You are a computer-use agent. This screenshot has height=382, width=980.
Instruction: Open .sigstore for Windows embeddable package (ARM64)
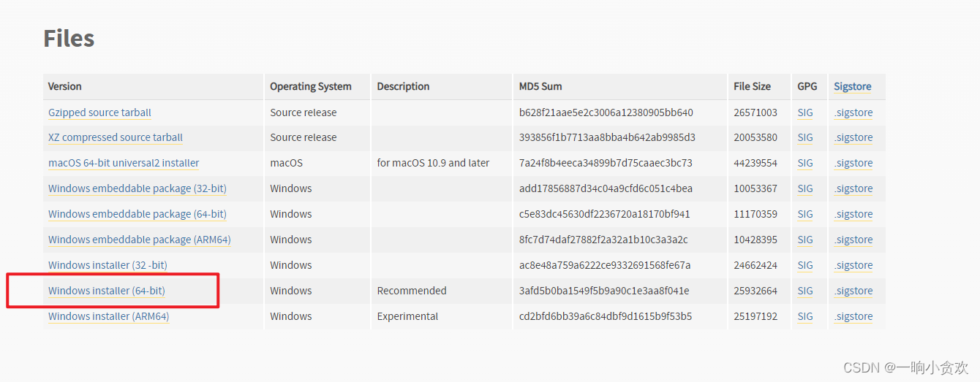[x=853, y=240]
